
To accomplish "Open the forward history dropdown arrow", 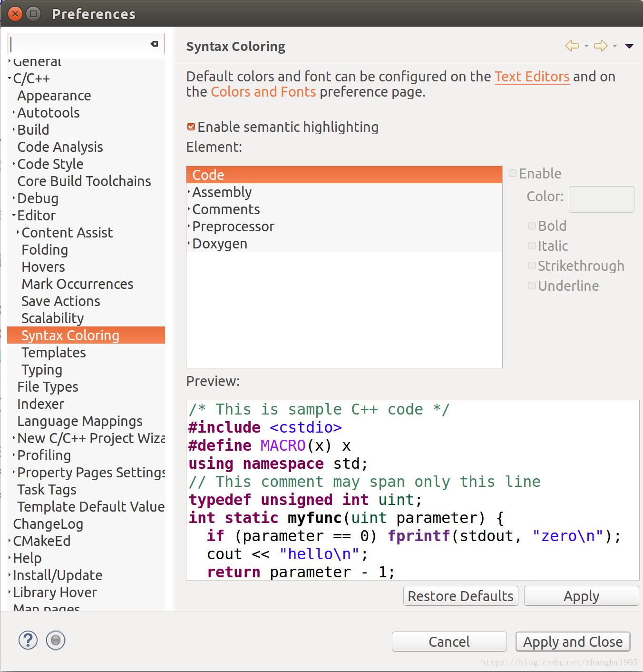I will [x=615, y=46].
